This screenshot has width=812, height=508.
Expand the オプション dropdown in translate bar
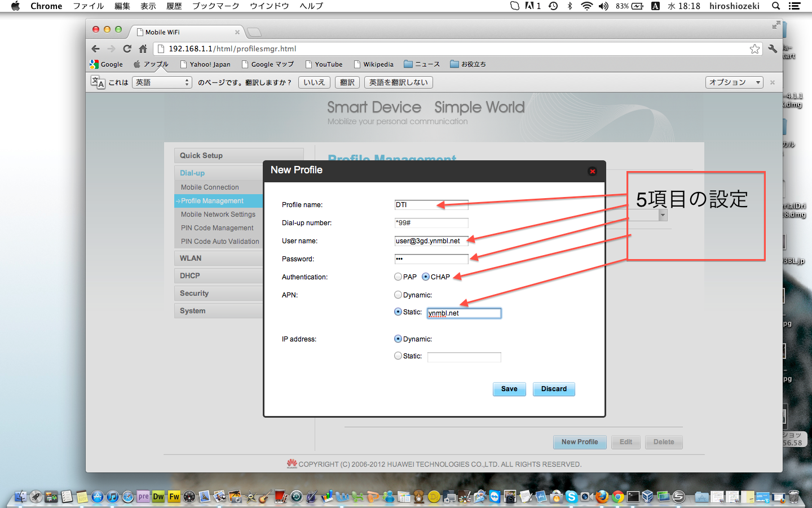tap(734, 82)
